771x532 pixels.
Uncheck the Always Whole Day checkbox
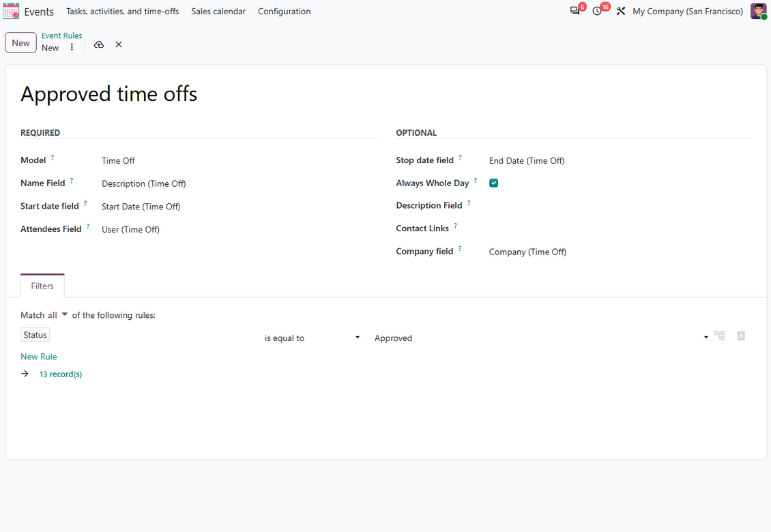click(494, 183)
